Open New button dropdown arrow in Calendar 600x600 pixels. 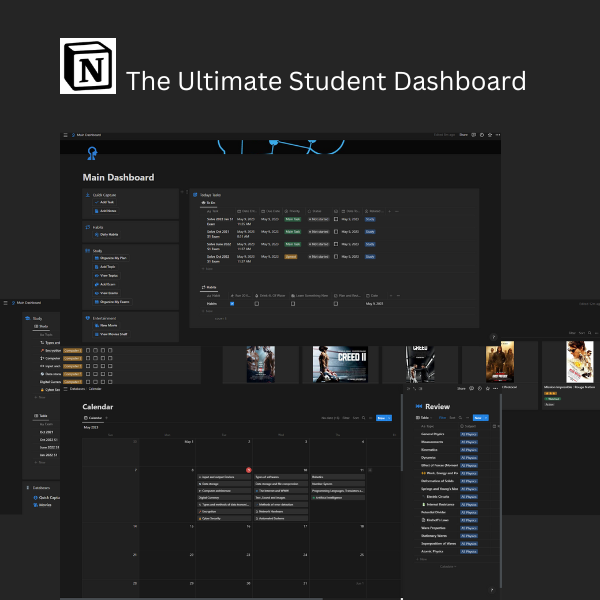[x=390, y=418]
